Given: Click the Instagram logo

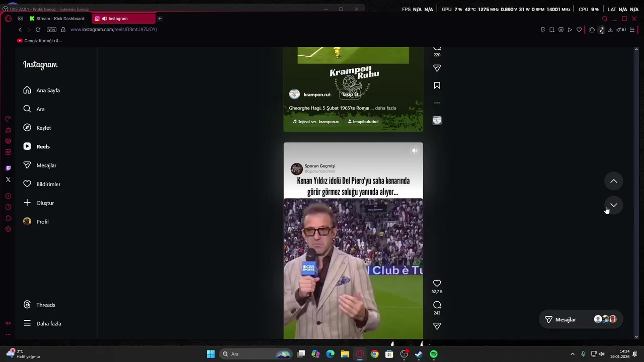Looking at the screenshot, I should click(x=40, y=64).
